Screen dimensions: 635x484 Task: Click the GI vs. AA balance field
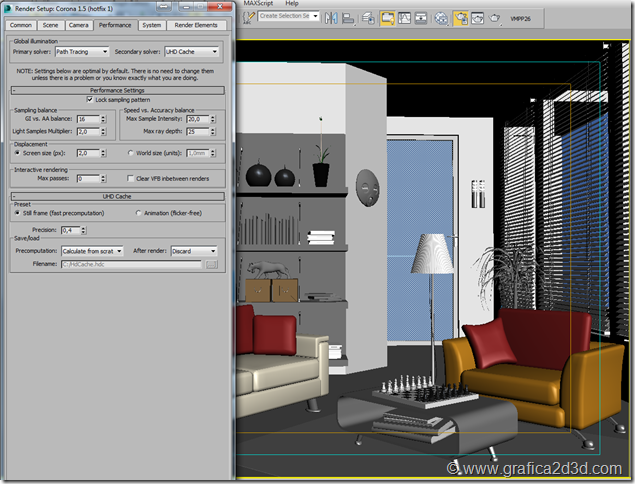86,119
